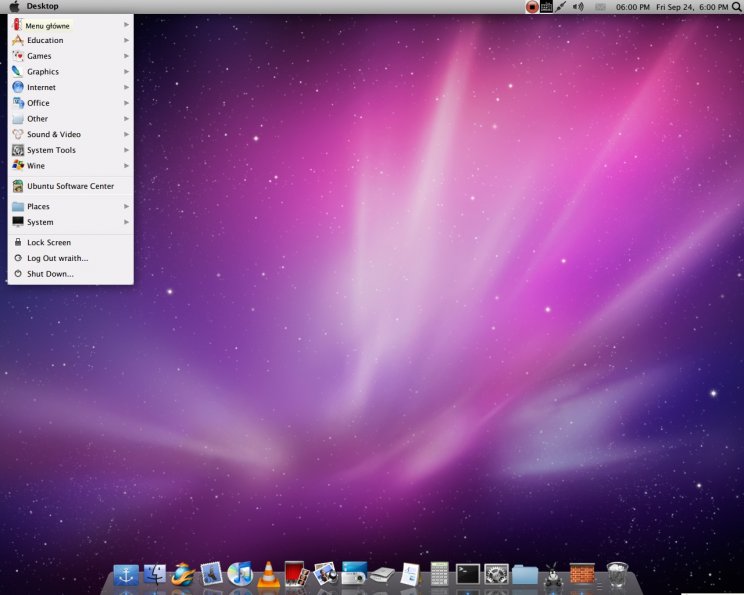
Task: Launch the terminal dock icon
Action: [468, 574]
